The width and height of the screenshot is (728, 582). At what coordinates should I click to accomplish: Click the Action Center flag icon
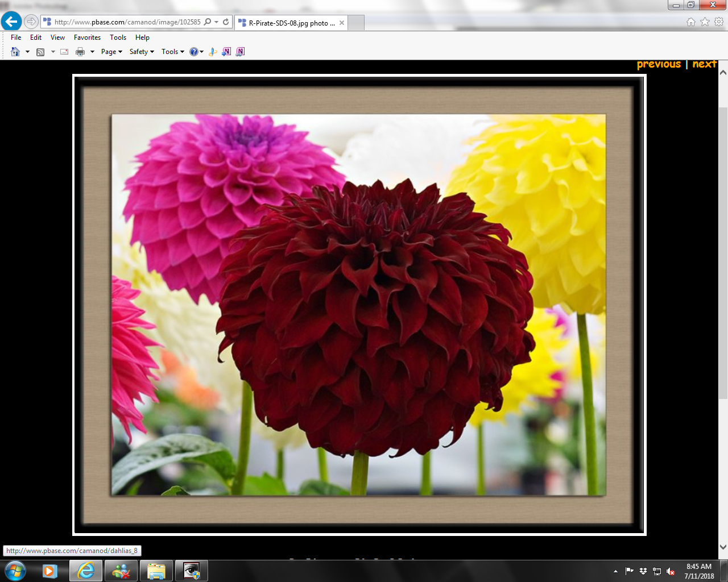[629, 571]
